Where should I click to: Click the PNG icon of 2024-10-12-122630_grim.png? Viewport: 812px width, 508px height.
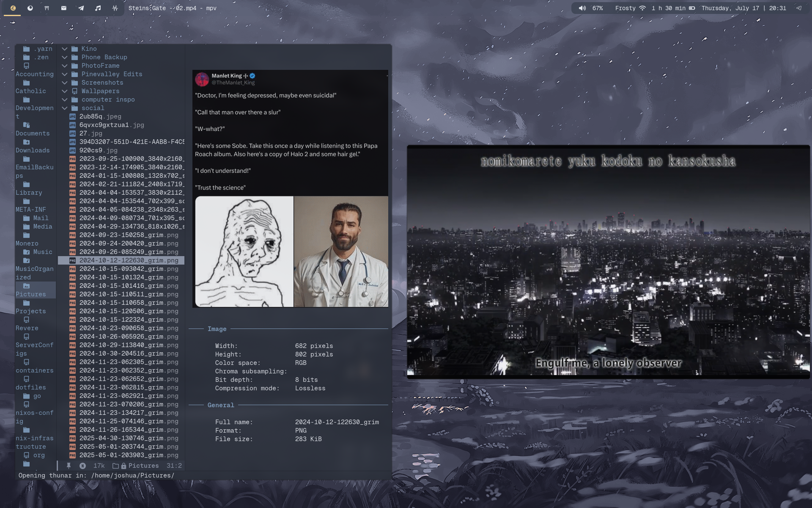pos(72,260)
